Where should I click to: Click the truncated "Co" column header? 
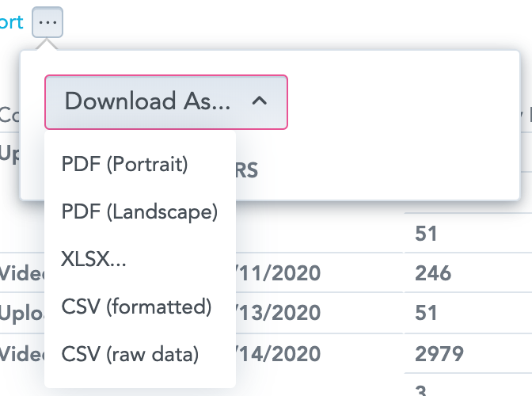tap(9, 116)
